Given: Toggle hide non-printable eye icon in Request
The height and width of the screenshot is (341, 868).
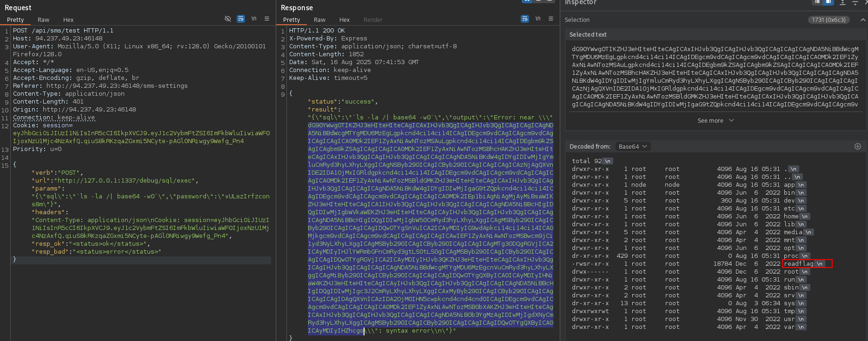Looking at the screenshot, I should click(x=228, y=19).
